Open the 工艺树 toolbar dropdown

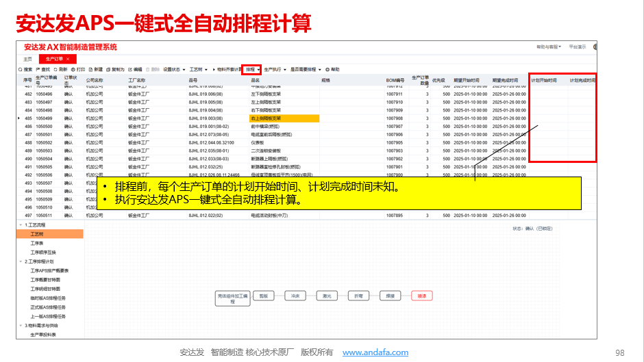[199, 69]
